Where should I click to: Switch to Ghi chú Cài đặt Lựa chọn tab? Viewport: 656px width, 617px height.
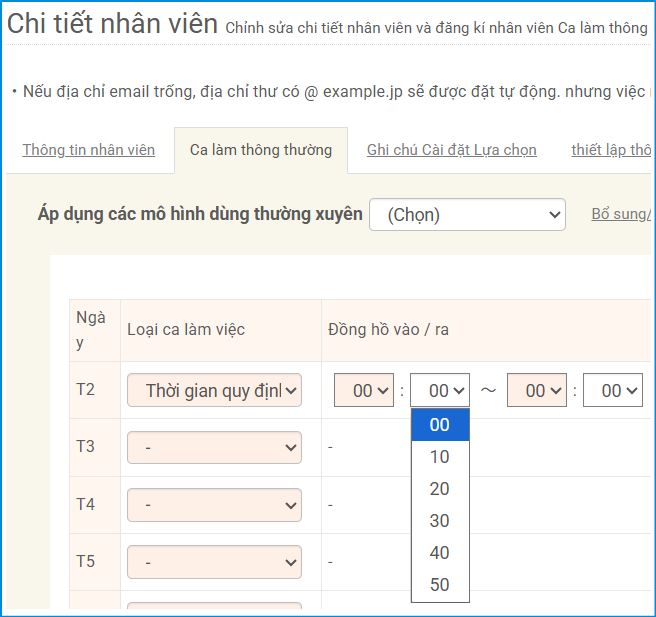click(x=451, y=150)
